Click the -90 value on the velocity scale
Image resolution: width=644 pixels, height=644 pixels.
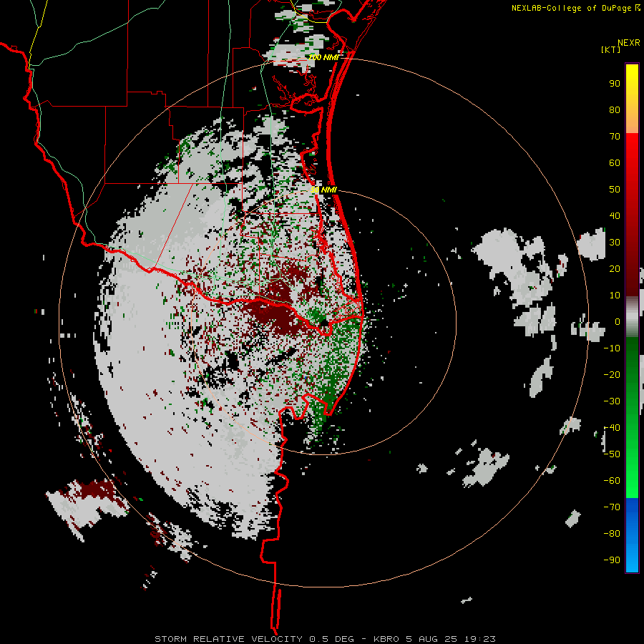click(x=612, y=560)
